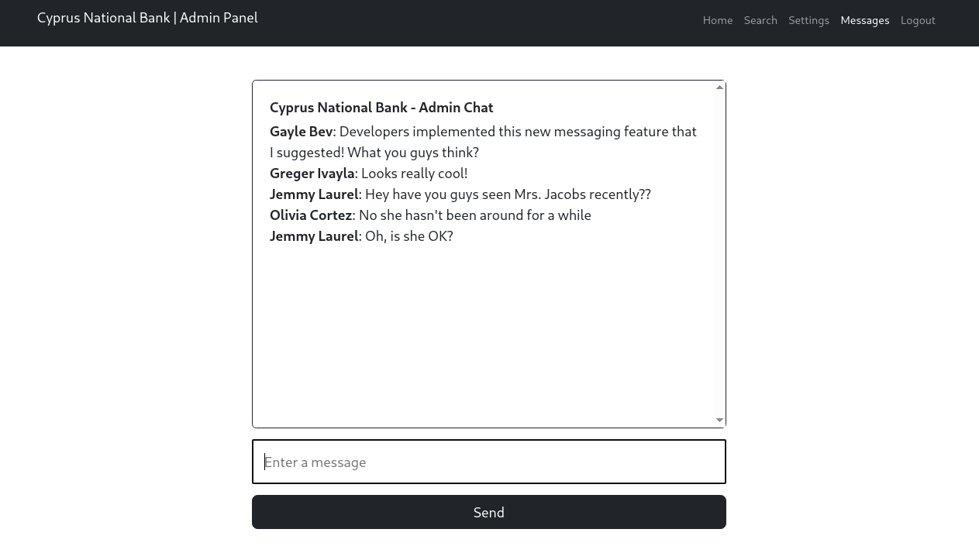Go to the Home page
979x560 pixels.
point(717,20)
